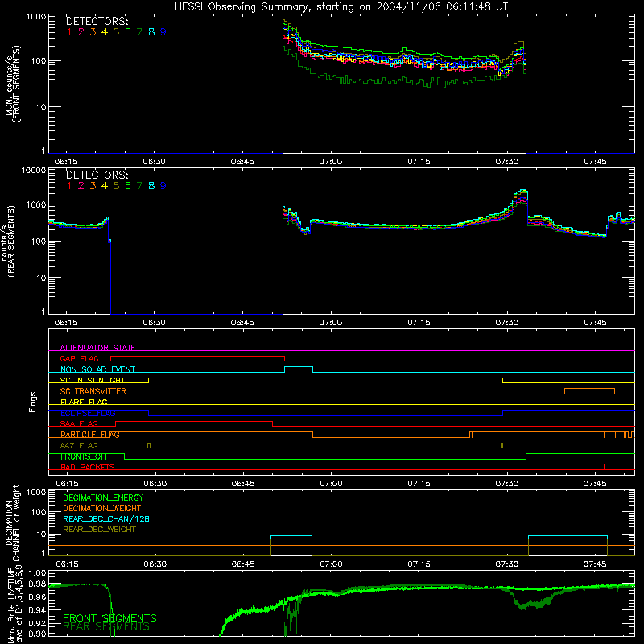
Task: Click the HESSI Observing Summary plot title
Action: click(x=341, y=7)
